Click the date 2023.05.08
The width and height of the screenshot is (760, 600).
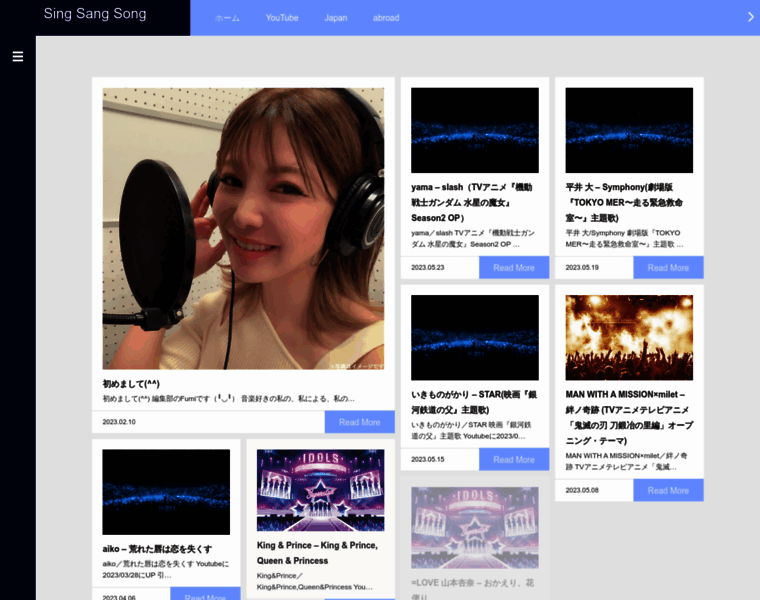tap(582, 490)
